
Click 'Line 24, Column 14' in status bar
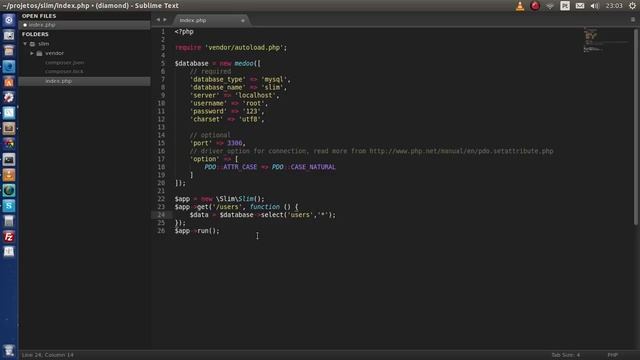click(x=48, y=355)
